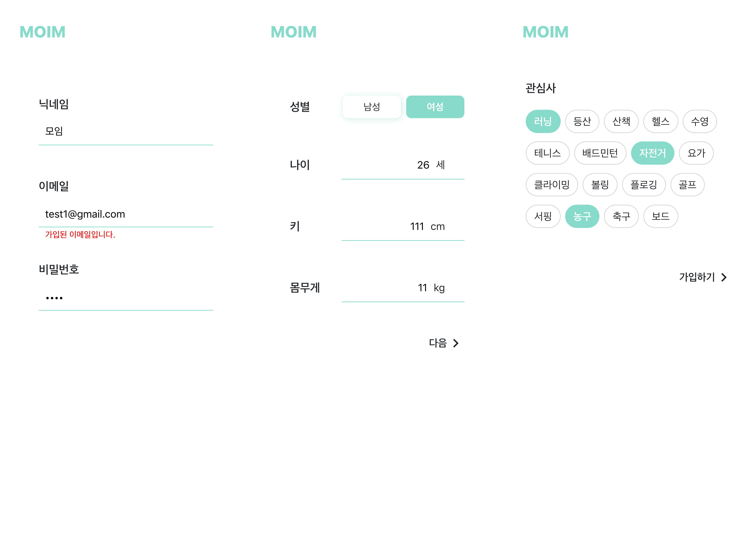
Task: Toggle the 서핑 interest on
Action: [x=543, y=216]
